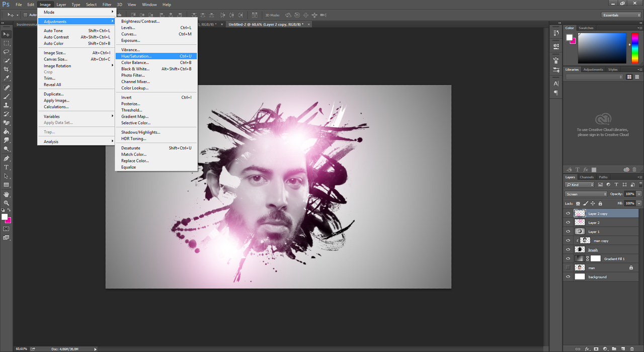The image size is (644, 352).
Task: Choose Hue/Saturation from Adjustments submenu
Action: (136, 56)
